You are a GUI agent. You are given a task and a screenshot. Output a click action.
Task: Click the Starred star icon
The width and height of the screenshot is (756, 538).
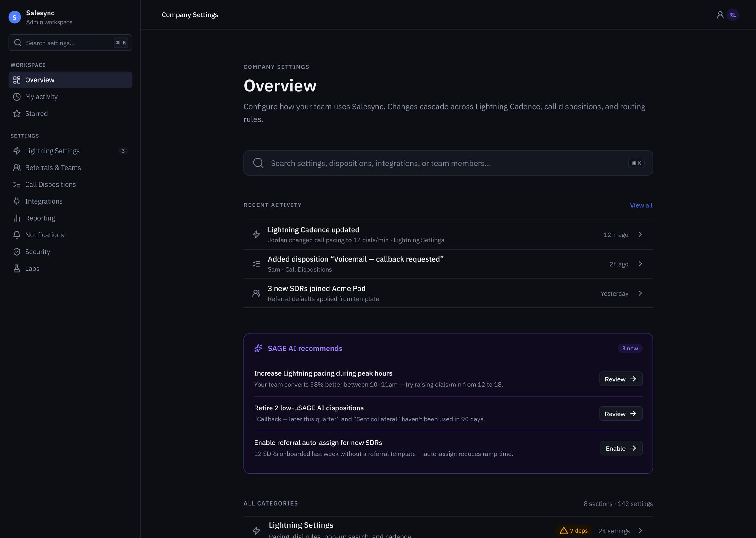click(x=17, y=114)
